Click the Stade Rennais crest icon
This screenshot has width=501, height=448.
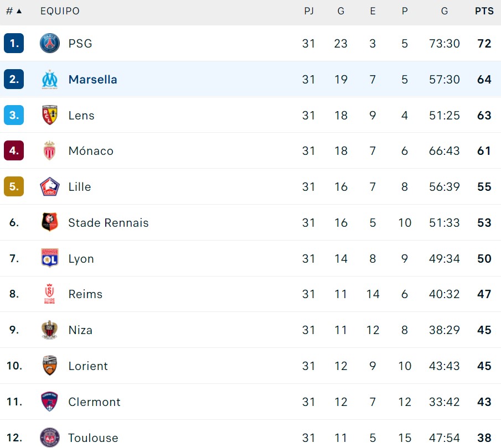50,222
